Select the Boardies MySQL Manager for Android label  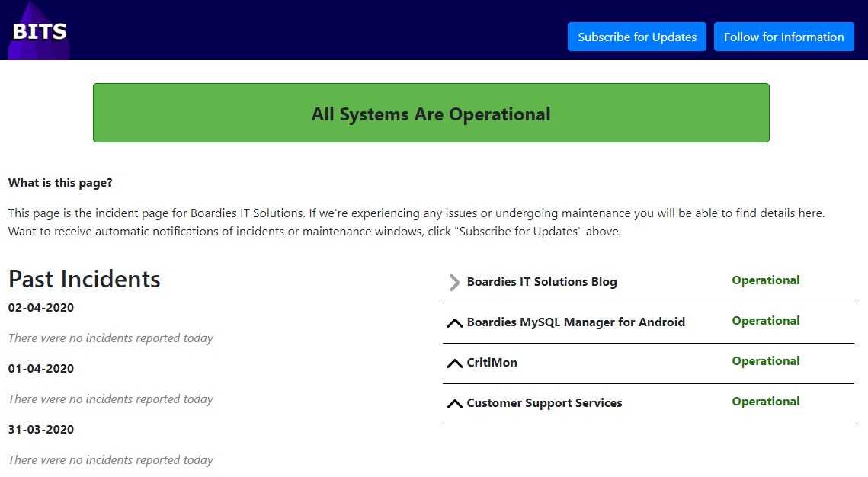tap(575, 322)
